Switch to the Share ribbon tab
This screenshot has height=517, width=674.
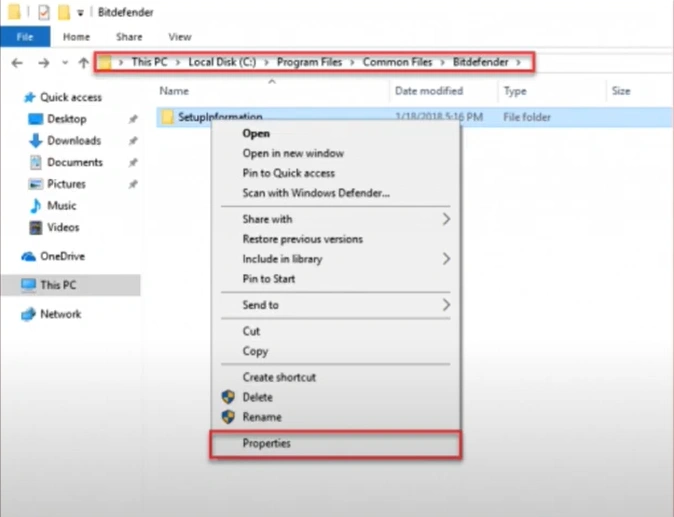pos(129,37)
